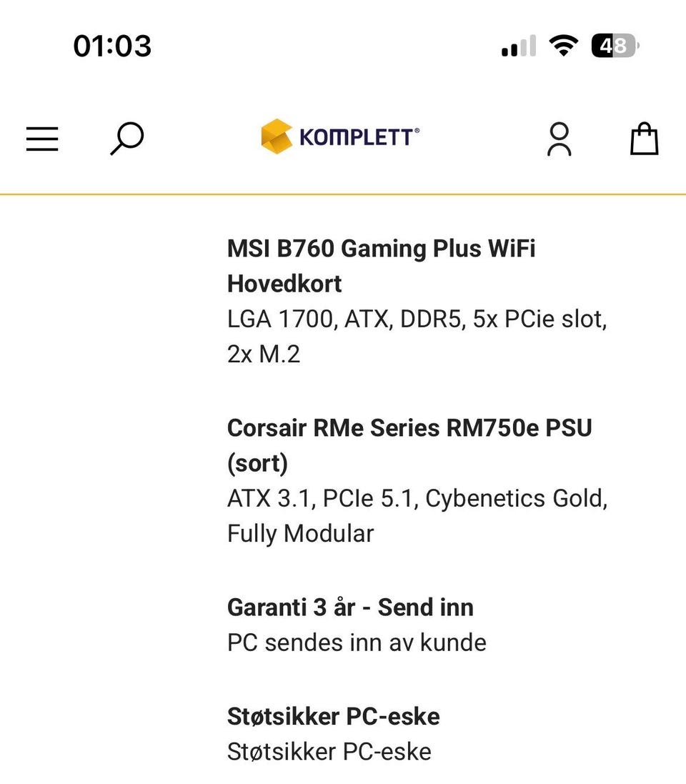Image resolution: width=686 pixels, height=784 pixels.
Task: Go to Komplett home via logo
Action: click(340, 136)
